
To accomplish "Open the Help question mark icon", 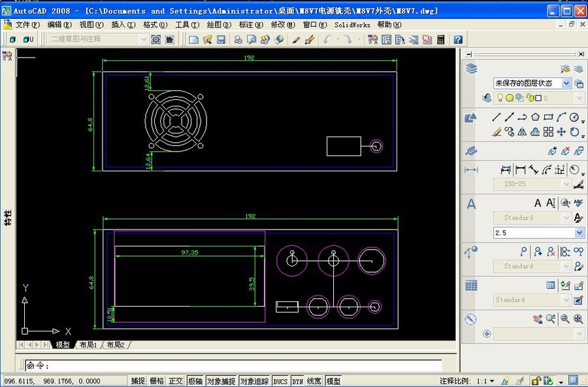I will 458,39.
